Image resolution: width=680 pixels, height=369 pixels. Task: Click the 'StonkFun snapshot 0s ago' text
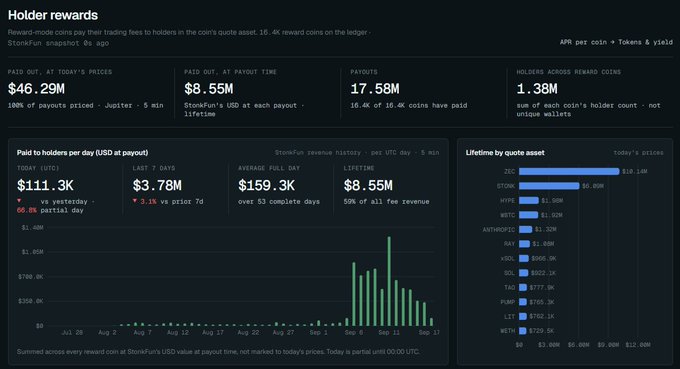[58, 43]
